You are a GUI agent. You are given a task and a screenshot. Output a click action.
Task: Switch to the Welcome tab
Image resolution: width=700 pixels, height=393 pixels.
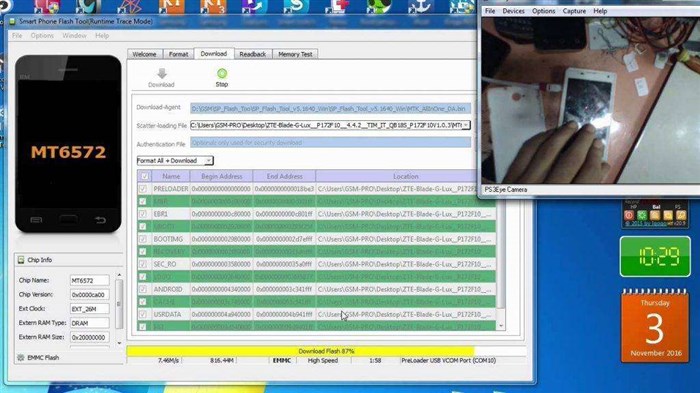(x=145, y=54)
